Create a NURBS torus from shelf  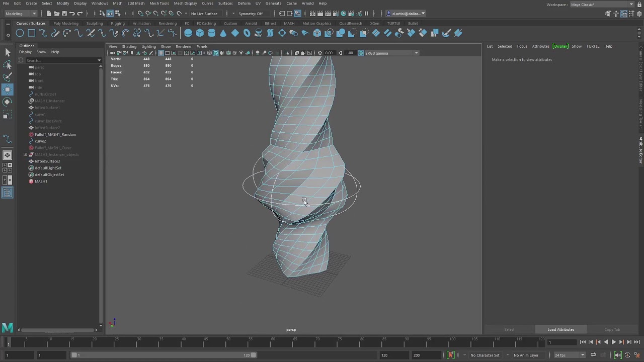click(x=247, y=33)
